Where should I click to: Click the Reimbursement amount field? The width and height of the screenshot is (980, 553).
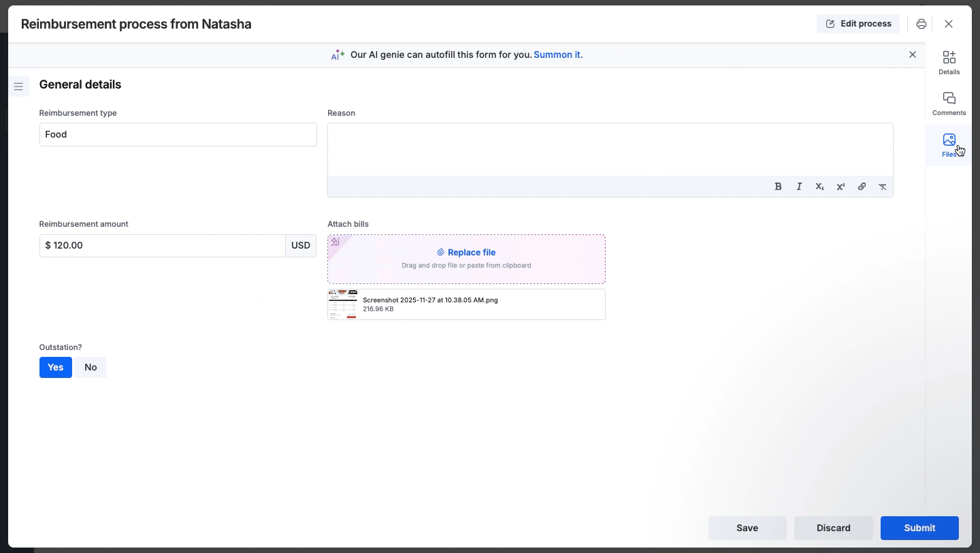pos(162,246)
